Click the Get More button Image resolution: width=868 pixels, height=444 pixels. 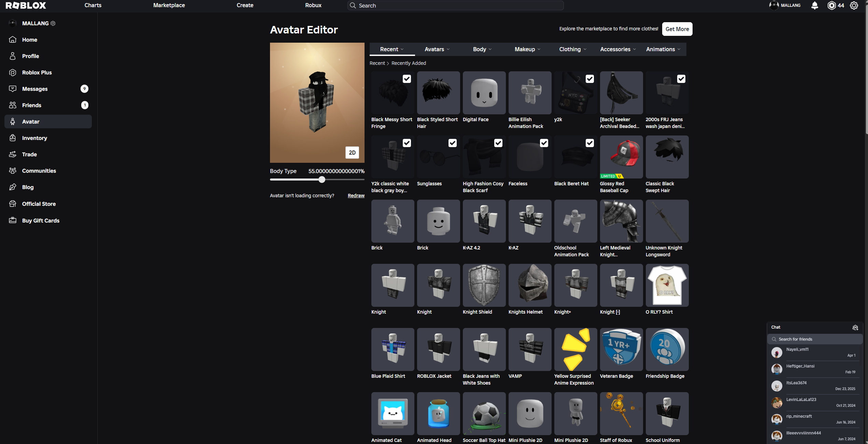(x=677, y=29)
